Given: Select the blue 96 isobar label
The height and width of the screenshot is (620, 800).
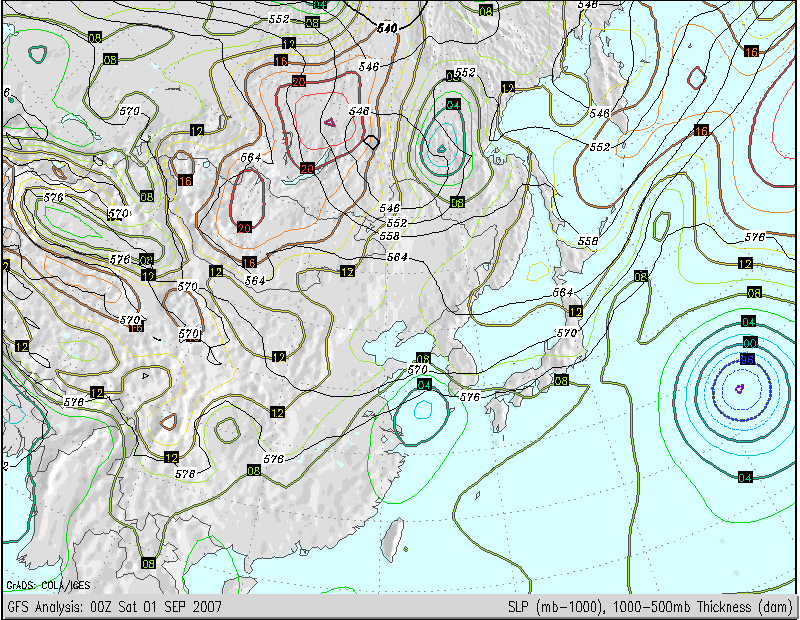Looking at the screenshot, I should 747,359.
